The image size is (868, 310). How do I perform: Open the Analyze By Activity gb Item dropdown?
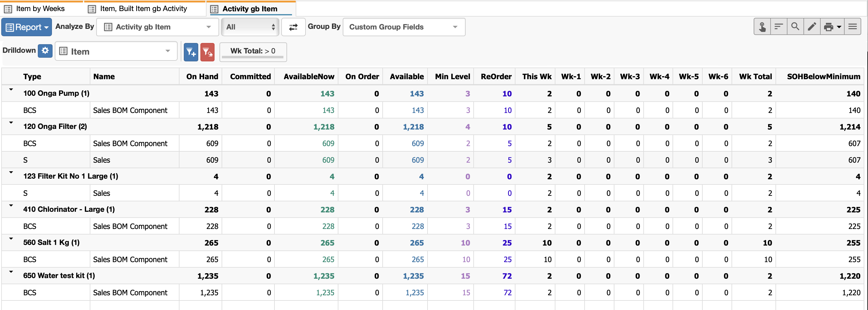click(x=158, y=27)
